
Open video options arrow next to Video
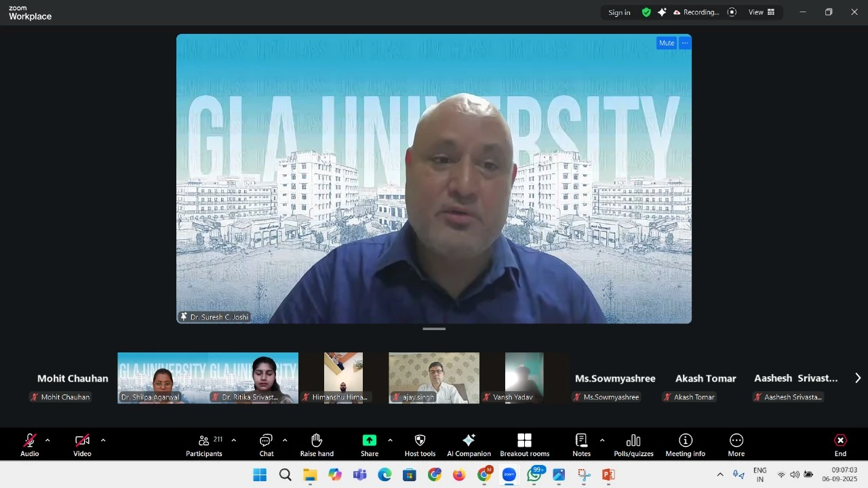tap(103, 441)
